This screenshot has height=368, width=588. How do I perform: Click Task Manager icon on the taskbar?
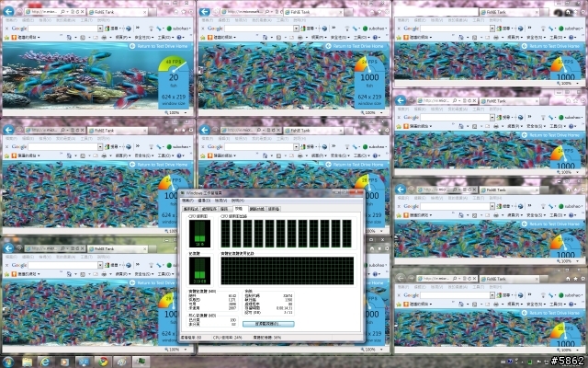pyautogui.click(x=141, y=362)
